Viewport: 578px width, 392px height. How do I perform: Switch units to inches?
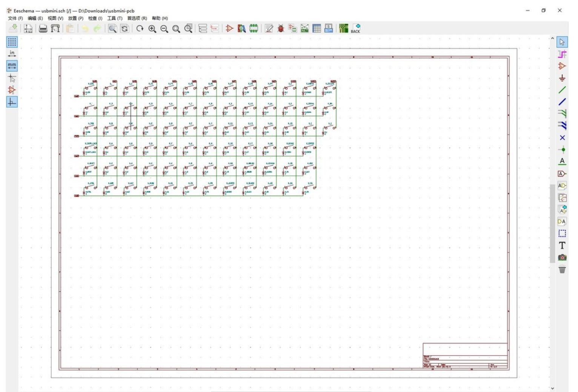12,53
